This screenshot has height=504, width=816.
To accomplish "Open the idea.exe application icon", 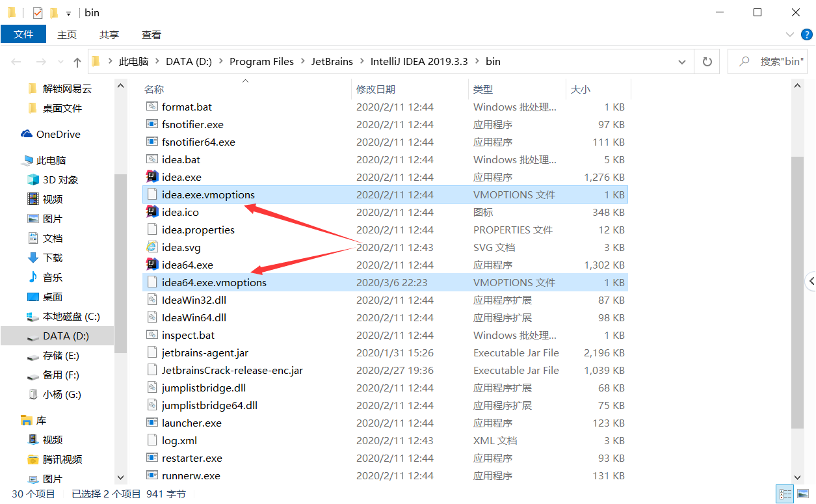I will click(152, 177).
